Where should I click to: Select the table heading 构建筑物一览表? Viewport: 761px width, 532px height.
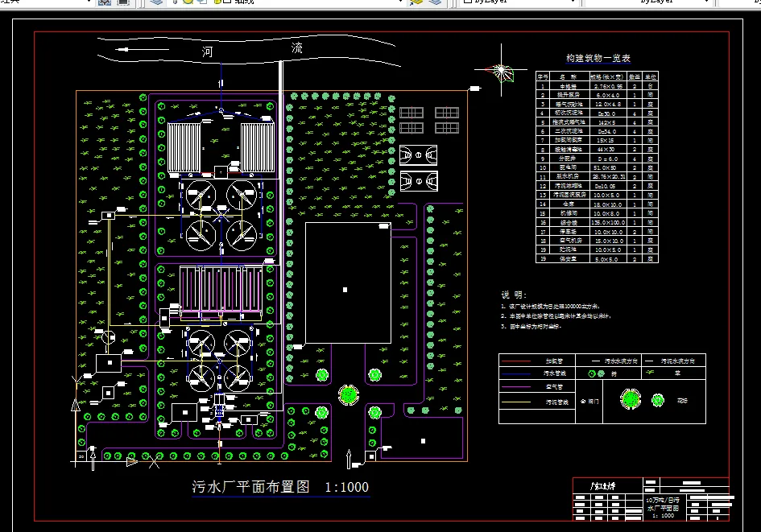[598, 58]
